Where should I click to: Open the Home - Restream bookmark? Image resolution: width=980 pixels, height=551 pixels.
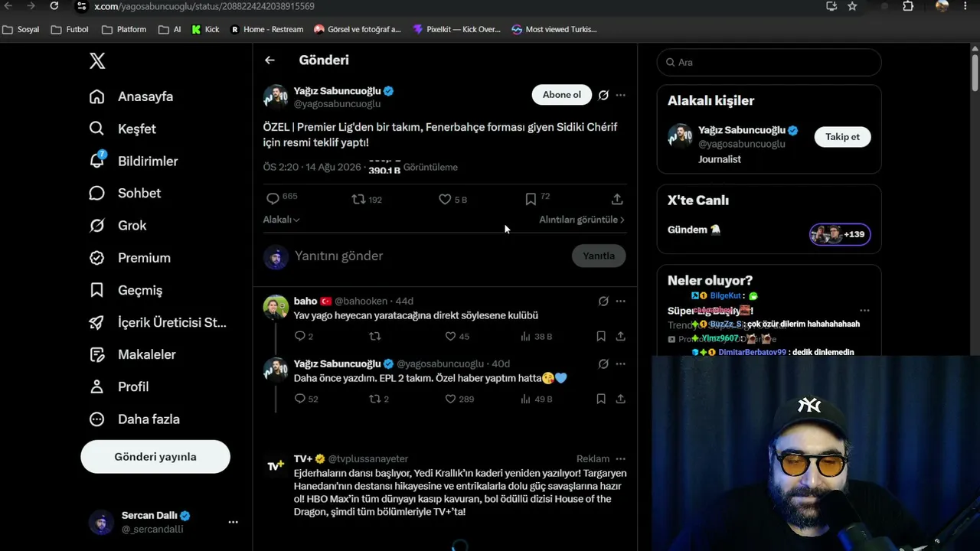point(266,30)
